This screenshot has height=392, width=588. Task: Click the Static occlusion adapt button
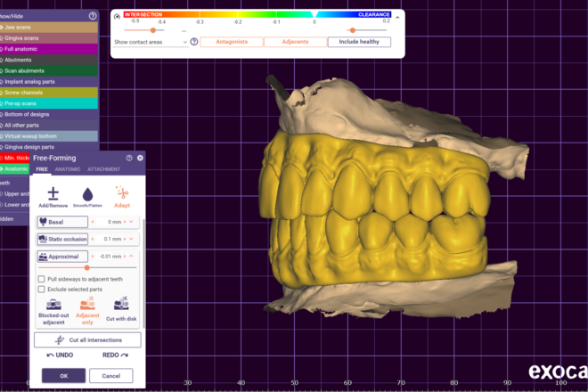click(x=62, y=239)
